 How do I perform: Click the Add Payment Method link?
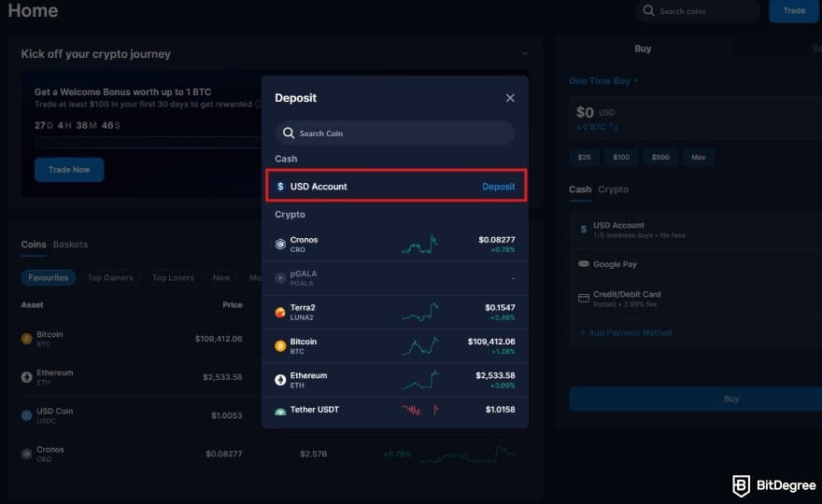point(626,332)
